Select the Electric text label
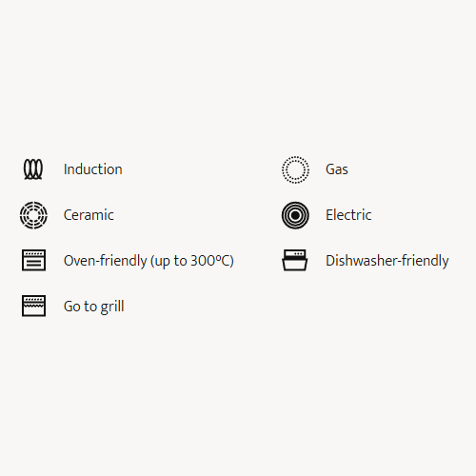Viewport: 476px width, 476px height. [x=348, y=215]
